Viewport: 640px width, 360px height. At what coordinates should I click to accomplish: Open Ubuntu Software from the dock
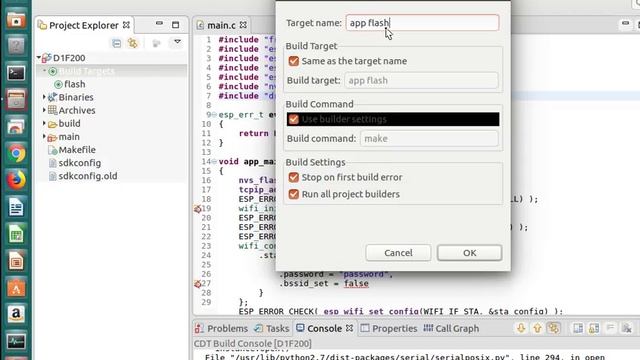click(16, 288)
